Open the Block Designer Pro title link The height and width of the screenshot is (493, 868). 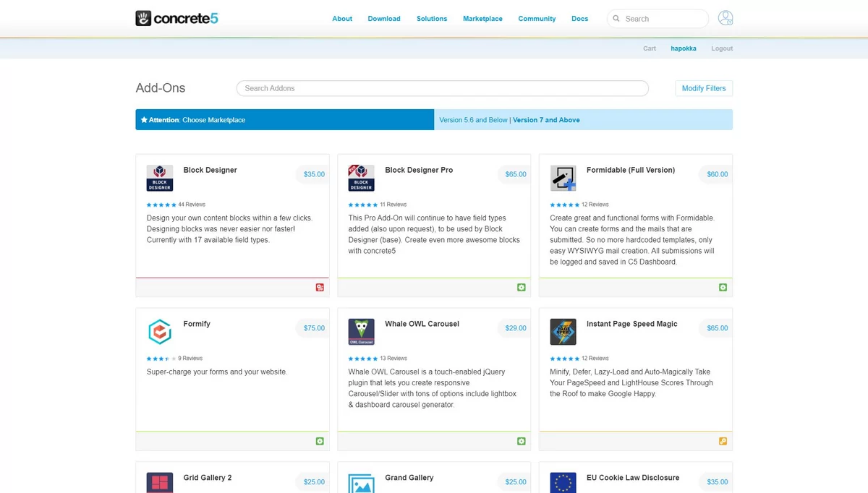[x=419, y=170]
